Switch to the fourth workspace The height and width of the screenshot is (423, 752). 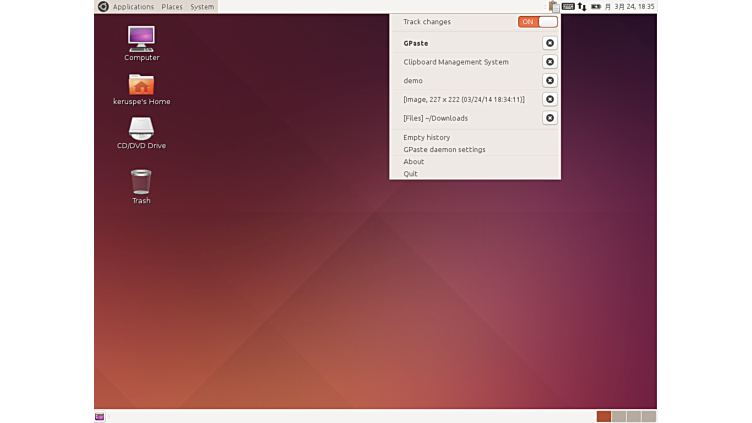(x=648, y=416)
